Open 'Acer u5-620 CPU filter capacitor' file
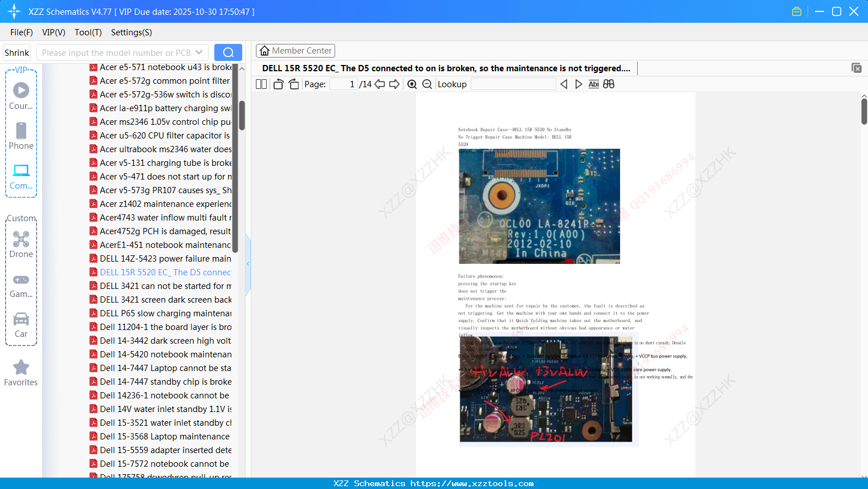 (161, 136)
